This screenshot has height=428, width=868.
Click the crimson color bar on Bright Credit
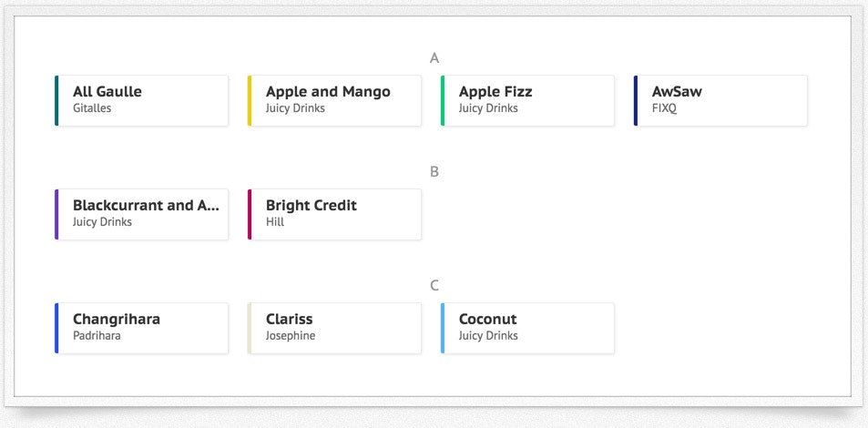click(250, 214)
